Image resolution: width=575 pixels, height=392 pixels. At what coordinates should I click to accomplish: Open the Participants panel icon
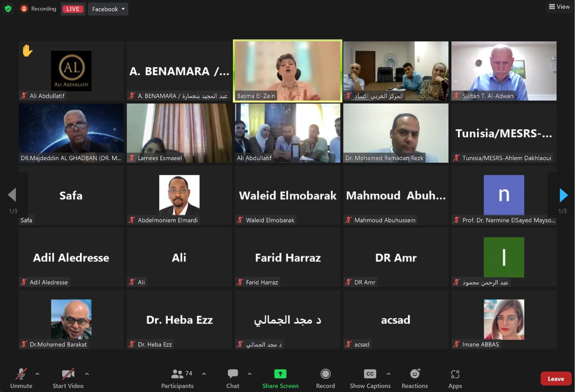click(177, 374)
